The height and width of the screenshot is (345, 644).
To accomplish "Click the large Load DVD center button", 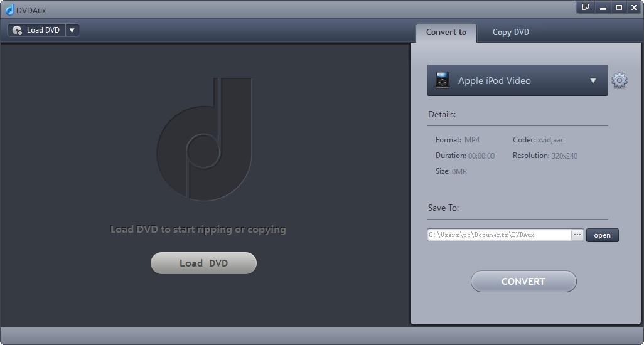I will [x=204, y=263].
